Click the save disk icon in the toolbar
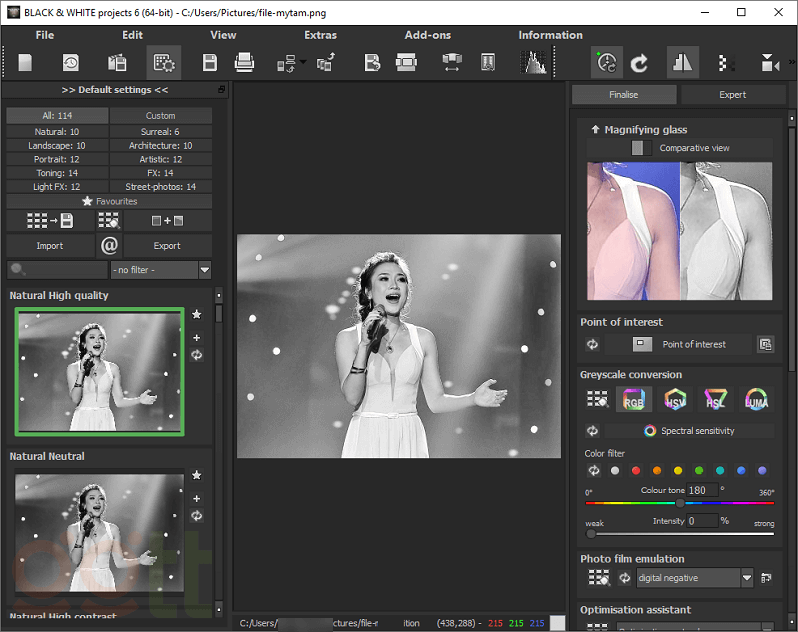The image size is (798, 632). click(x=210, y=63)
